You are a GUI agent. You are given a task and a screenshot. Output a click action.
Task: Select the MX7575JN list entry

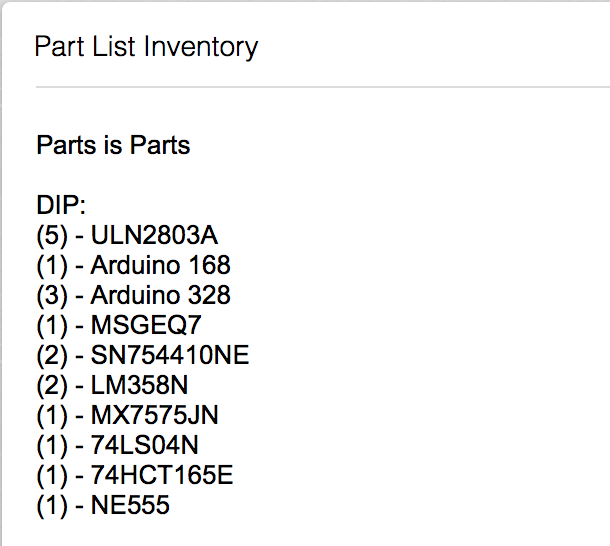127,415
